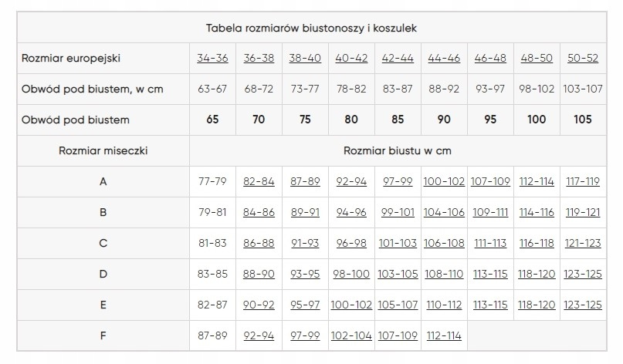Click the underbust 75 value cell
Screen dimensions: 623x364
305,120
